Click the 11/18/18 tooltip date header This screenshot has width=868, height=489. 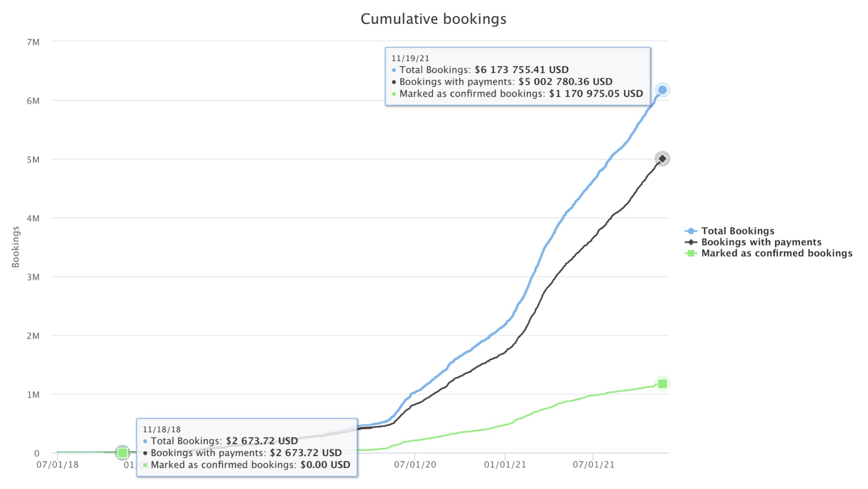[161, 430]
